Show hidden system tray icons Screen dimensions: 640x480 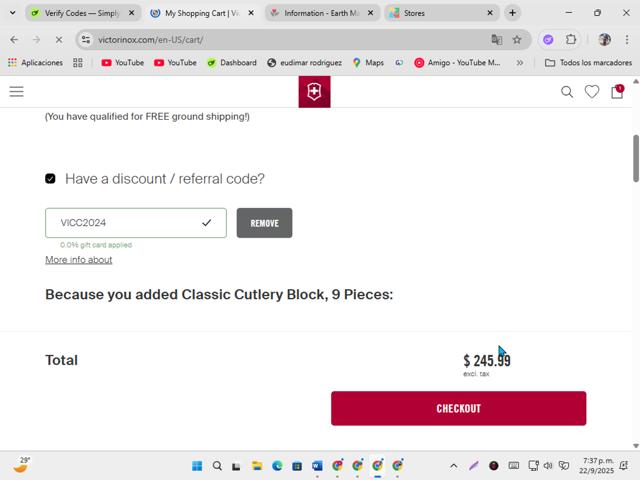click(x=453, y=465)
